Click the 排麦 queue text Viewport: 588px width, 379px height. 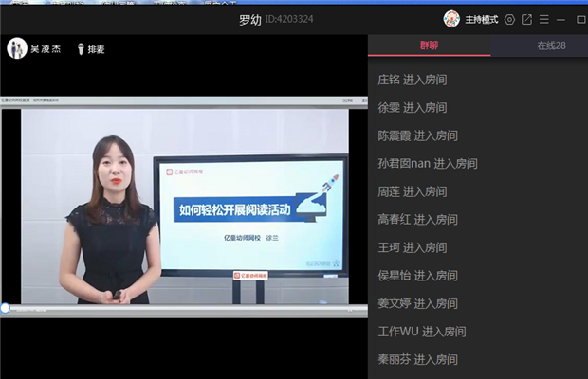97,49
